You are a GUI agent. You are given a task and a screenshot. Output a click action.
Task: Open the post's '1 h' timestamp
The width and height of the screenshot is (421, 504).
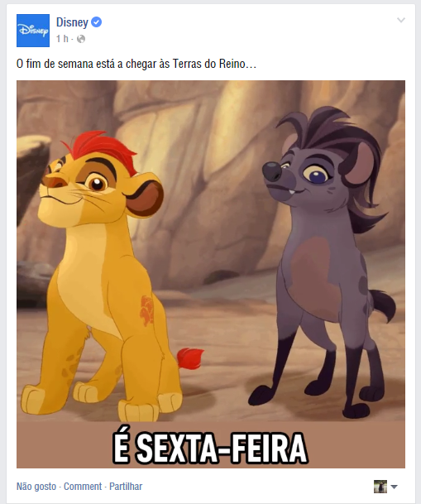coord(62,39)
